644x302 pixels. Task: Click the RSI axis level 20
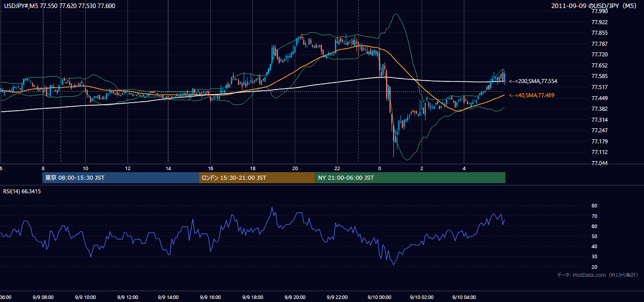[x=594, y=267]
